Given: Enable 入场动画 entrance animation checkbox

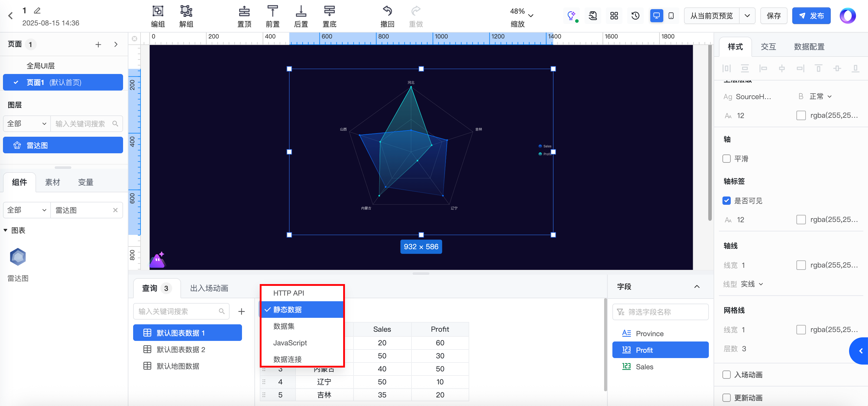Looking at the screenshot, I should (727, 375).
